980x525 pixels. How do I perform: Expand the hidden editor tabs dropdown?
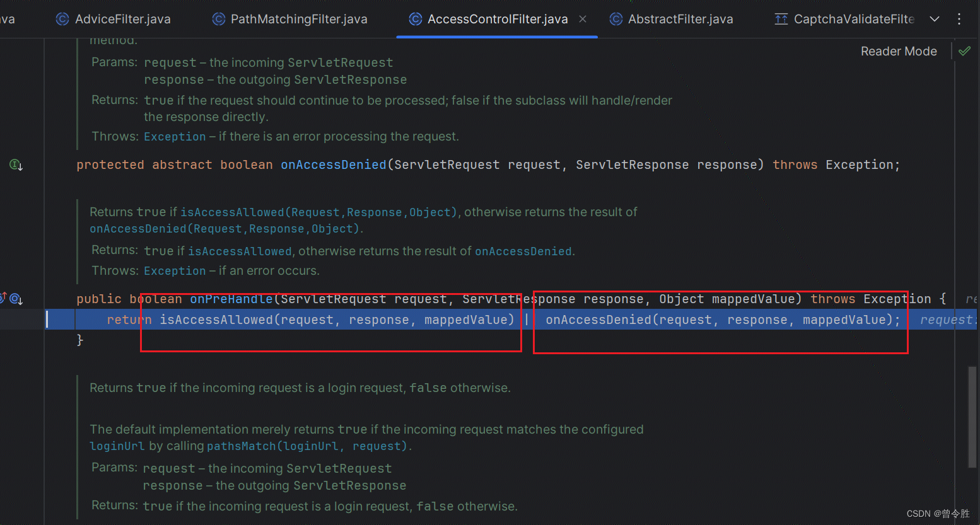(x=935, y=19)
